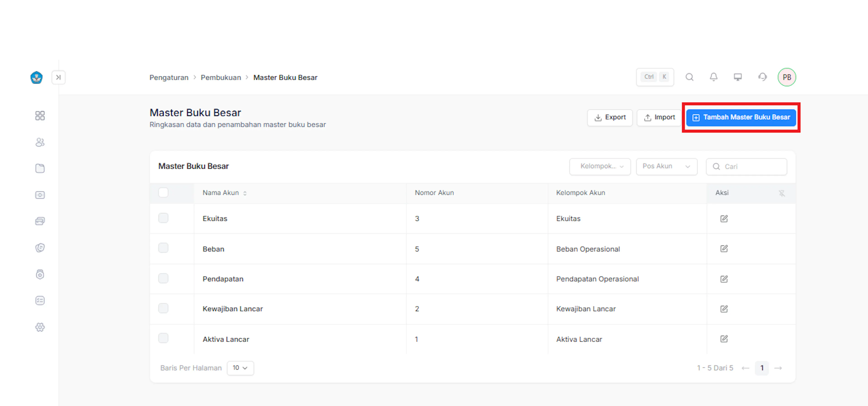Edit the Ekuitas row
This screenshot has height=406, width=868.
[724, 219]
